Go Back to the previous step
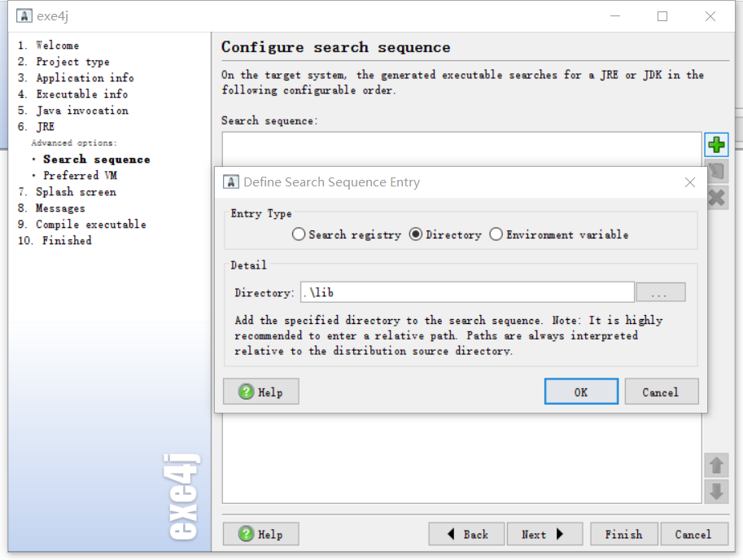Screen dimensions: 743x560 pos(466,534)
